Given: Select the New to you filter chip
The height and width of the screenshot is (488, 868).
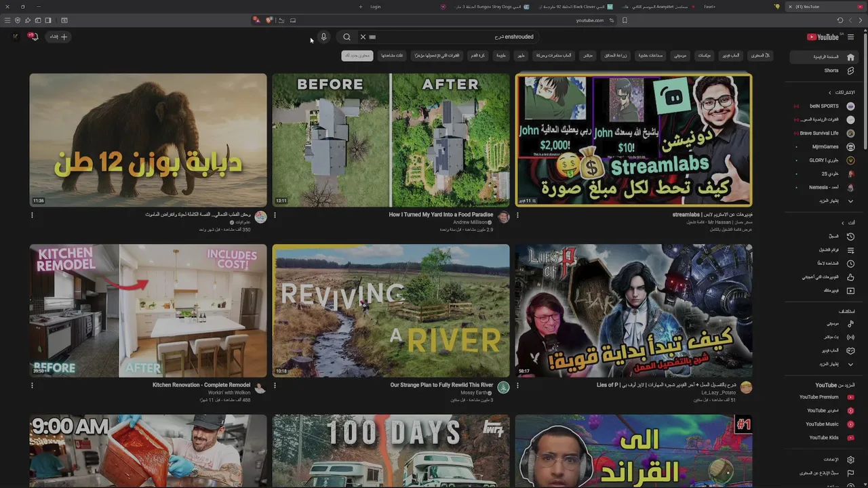Looking at the screenshot, I should (x=357, y=56).
